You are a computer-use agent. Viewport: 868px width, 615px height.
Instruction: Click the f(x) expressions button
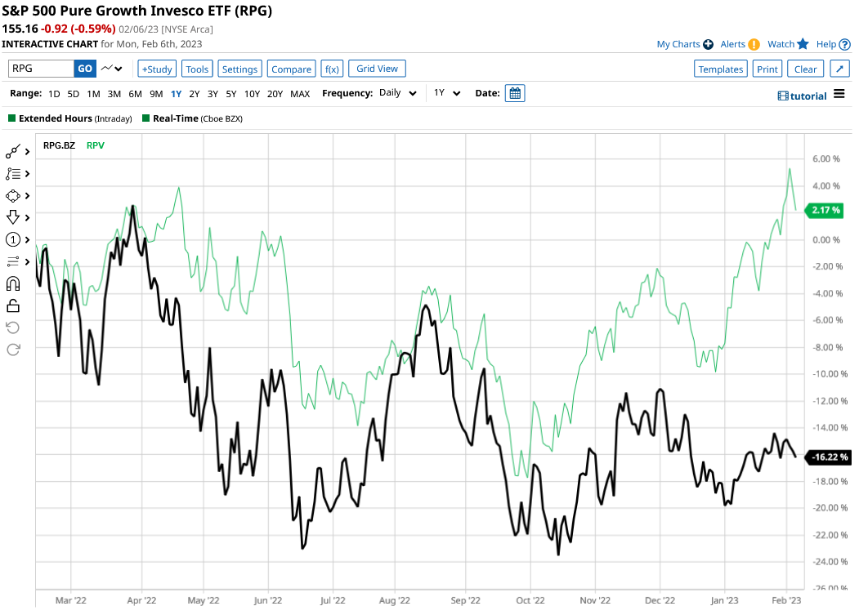332,69
